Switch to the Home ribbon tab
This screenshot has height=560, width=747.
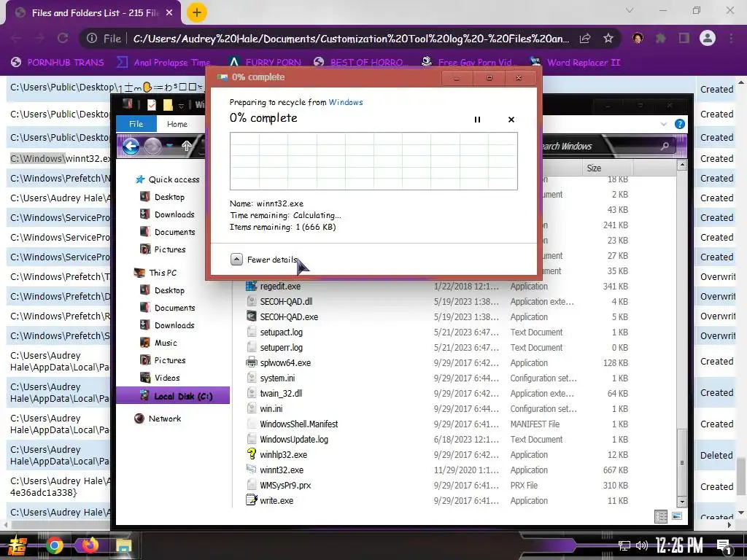pyautogui.click(x=177, y=124)
